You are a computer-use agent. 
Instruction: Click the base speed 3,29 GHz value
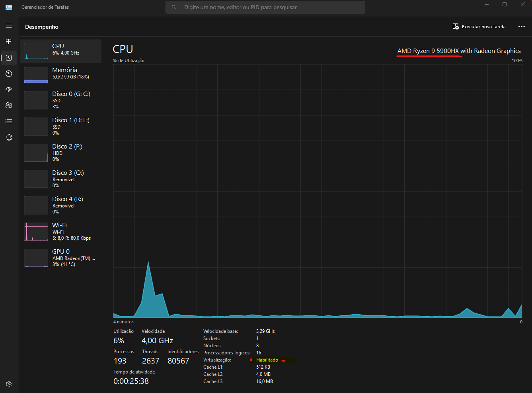pyautogui.click(x=265, y=331)
